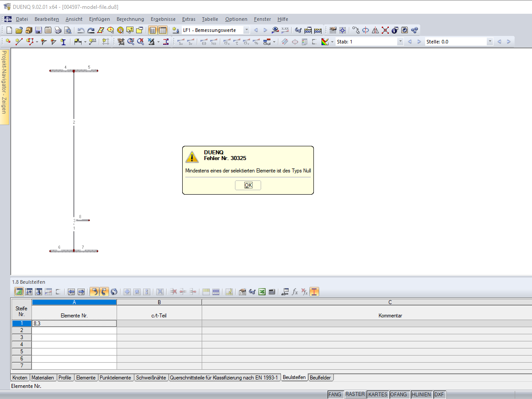Click the refresh icon in table toolbar
This screenshot has height=399, width=532.
point(114,292)
